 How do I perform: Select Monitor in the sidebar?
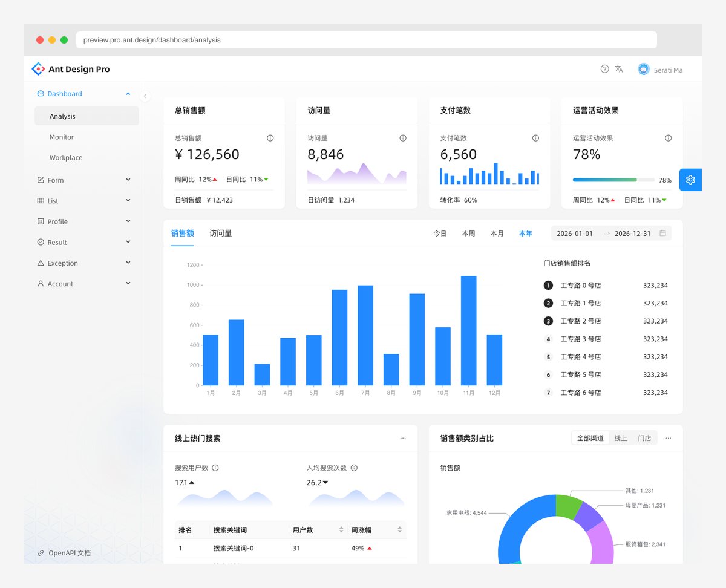62,137
